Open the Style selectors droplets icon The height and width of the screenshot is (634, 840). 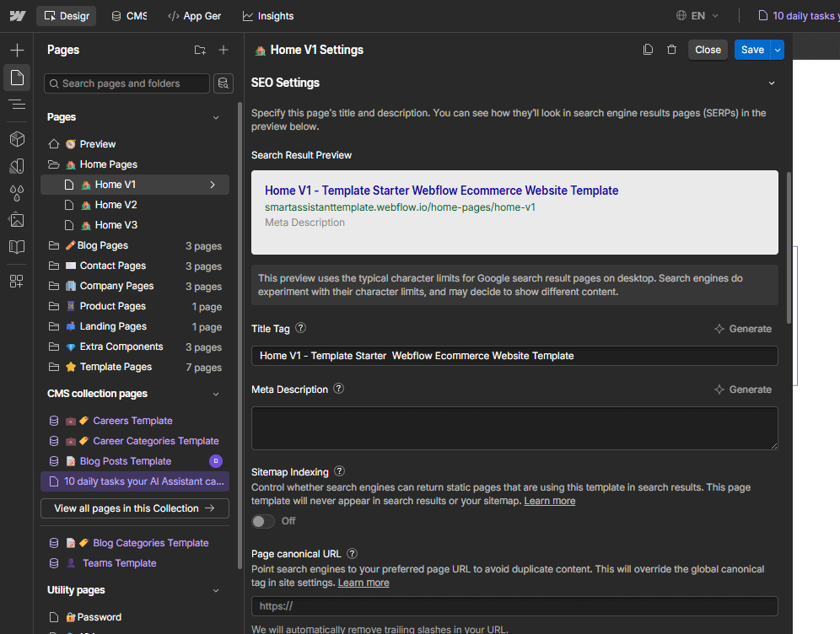pos(17,193)
